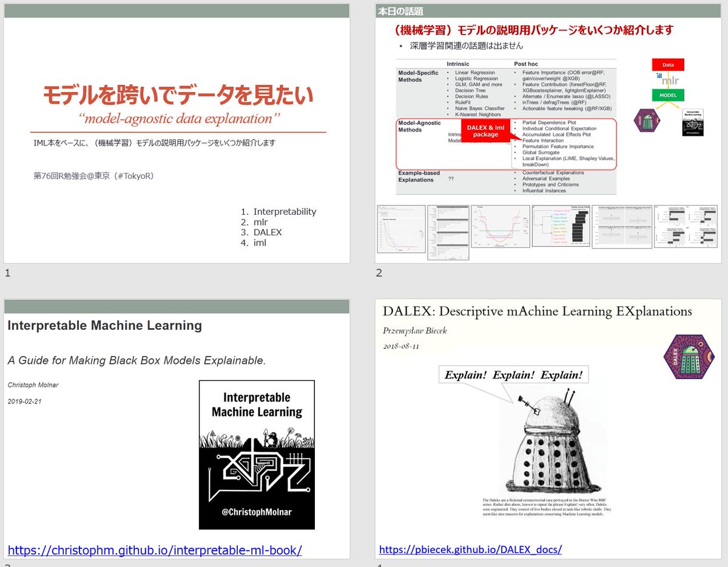Click the 'Intrinsic' column header
Image resolution: width=728 pixels, height=567 pixels.
(458, 63)
